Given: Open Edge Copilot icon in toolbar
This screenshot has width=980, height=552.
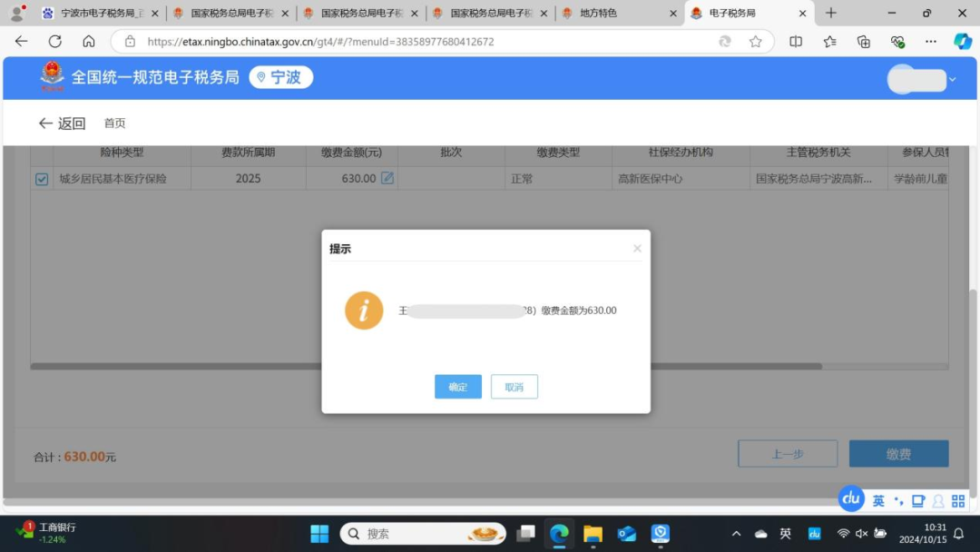Looking at the screenshot, I should click(x=963, y=42).
